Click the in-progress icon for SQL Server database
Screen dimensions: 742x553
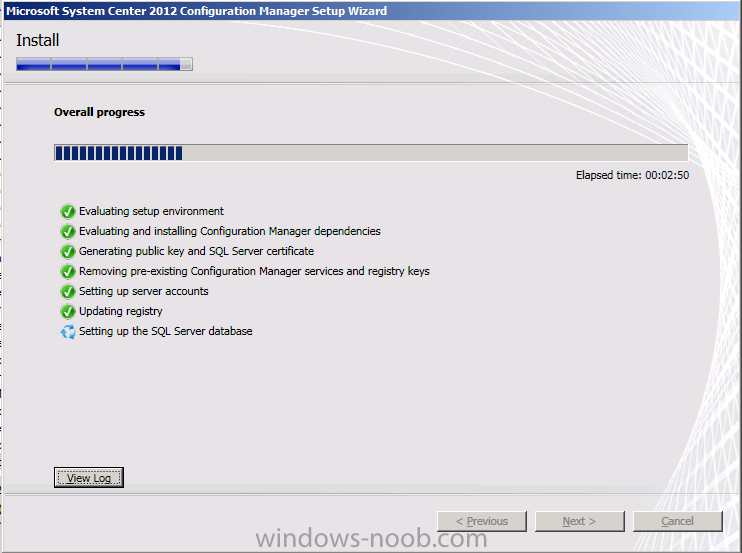click(x=68, y=332)
